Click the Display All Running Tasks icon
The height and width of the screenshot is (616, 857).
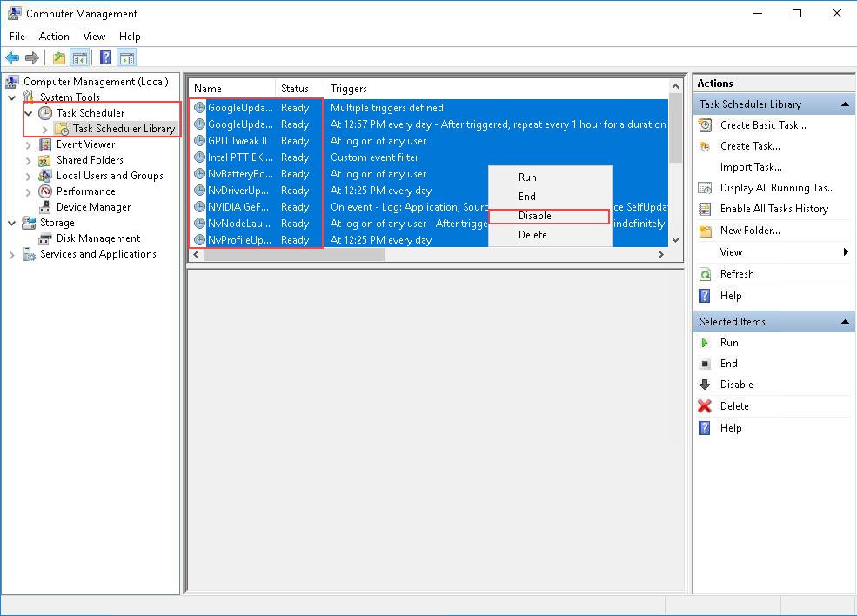[706, 188]
